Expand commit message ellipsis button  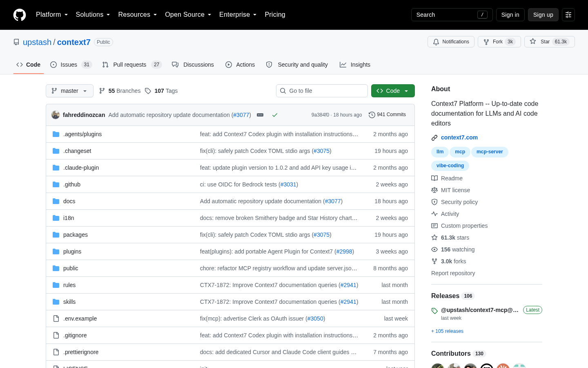(260, 115)
